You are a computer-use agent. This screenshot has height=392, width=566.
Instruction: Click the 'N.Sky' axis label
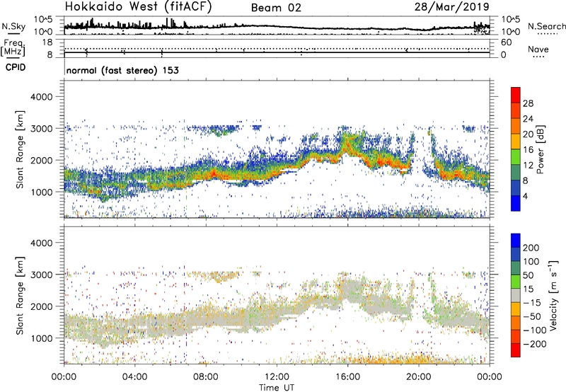[13, 26]
